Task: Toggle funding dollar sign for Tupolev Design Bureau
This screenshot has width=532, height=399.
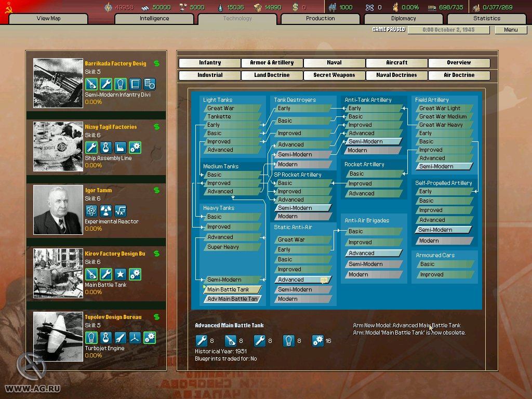Action: click(157, 316)
